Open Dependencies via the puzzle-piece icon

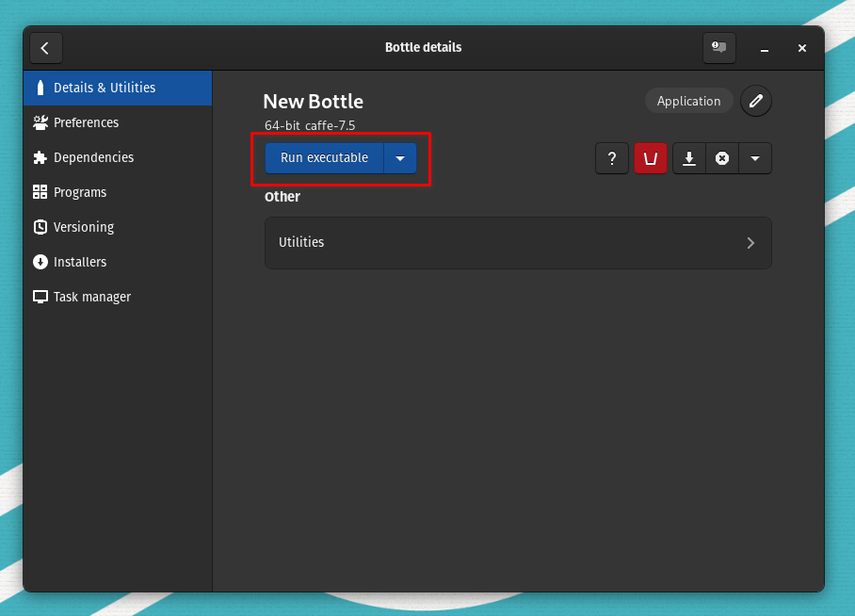point(40,157)
